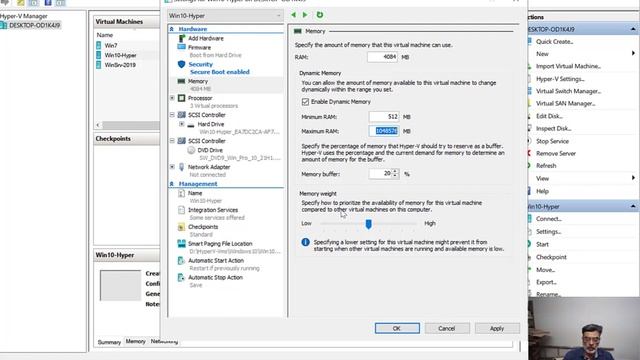Toggle Enable Dynamic Memory checkbox
640x360 pixels.
pos(305,102)
